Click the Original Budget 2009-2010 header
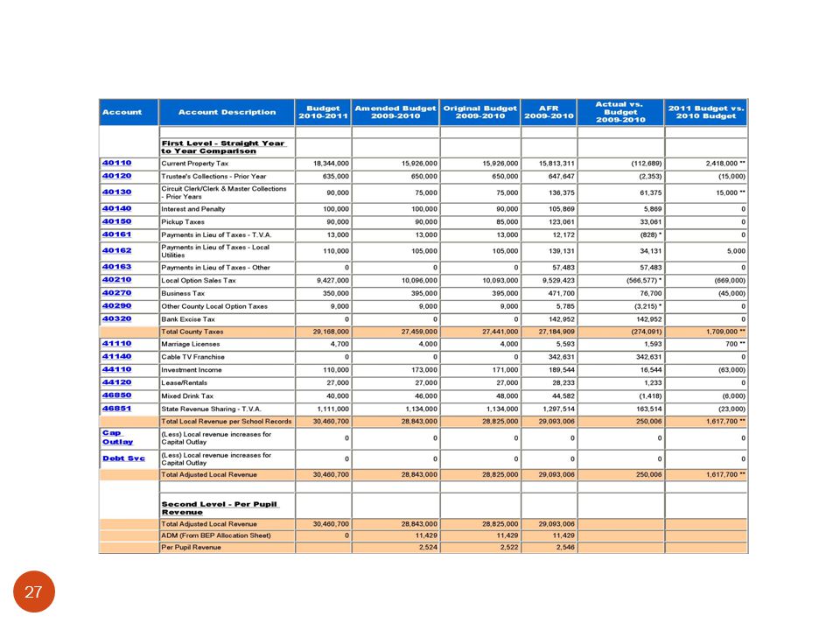The image size is (840, 630). point(480,112)
